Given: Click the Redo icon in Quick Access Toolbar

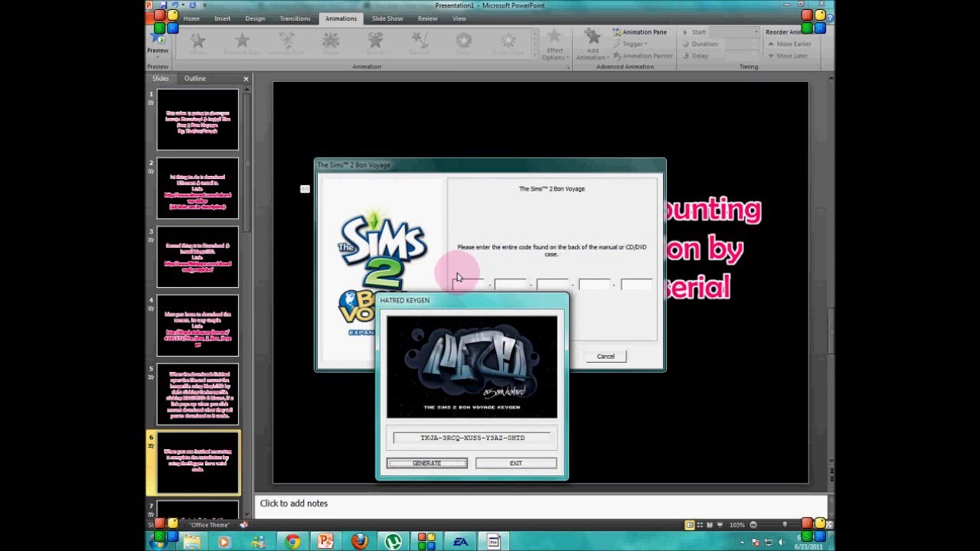Looking at the screenshot, I should tap(192, 5).
